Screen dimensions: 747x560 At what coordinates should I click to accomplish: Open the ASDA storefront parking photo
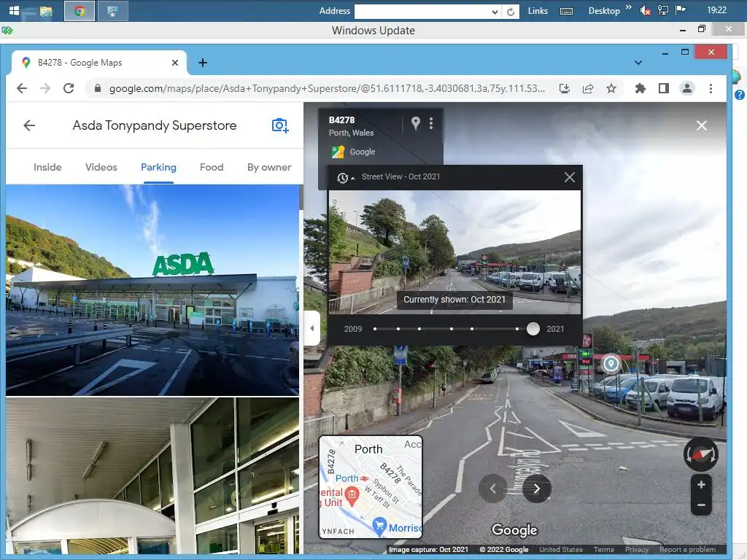coord(152,290)
